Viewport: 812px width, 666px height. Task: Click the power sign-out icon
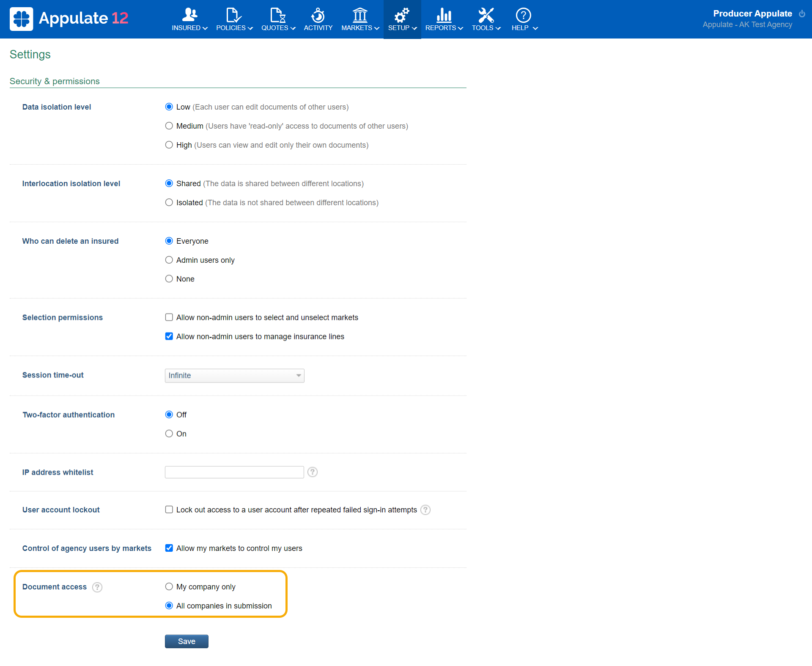pos(802,14)
